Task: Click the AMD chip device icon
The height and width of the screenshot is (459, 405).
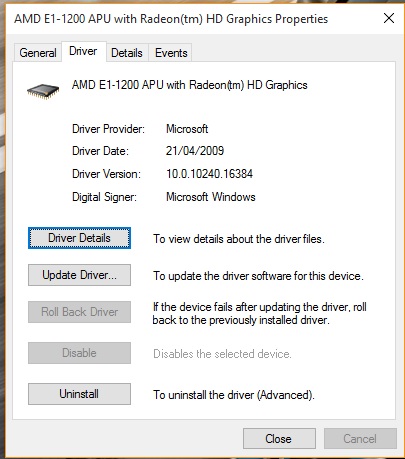Action: pos(43,91)
